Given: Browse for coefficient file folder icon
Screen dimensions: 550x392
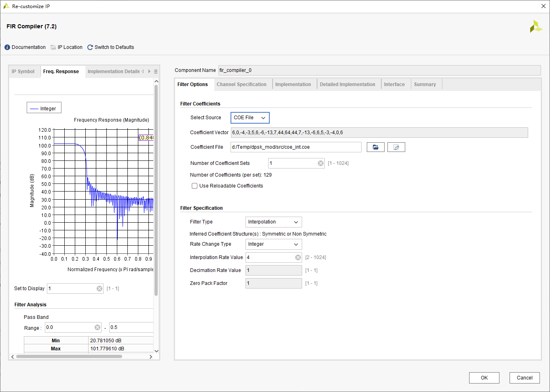Looking at the screenshot, I should pyautogui.click(x=376, y=147).
